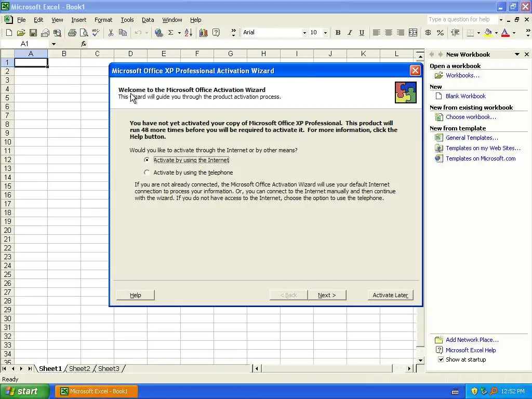Open the File menu
532x399 pixels.
click(x=21, y=20)
